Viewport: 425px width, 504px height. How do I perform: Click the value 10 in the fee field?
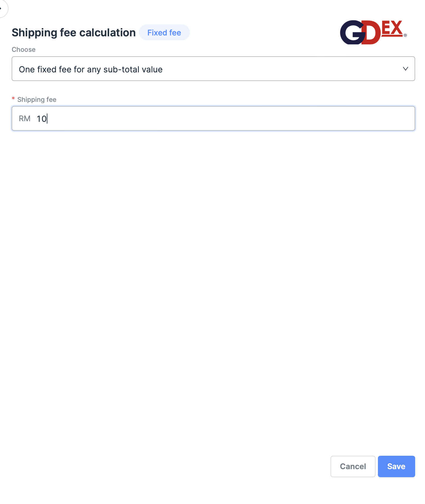click(x=41, y=119)
